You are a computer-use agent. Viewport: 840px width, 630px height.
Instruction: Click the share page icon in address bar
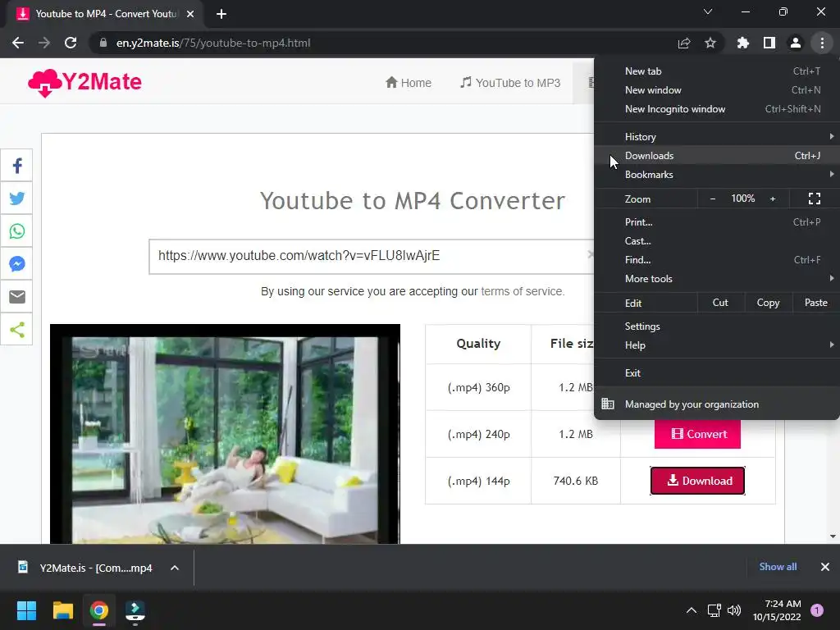tap(684, 43)
